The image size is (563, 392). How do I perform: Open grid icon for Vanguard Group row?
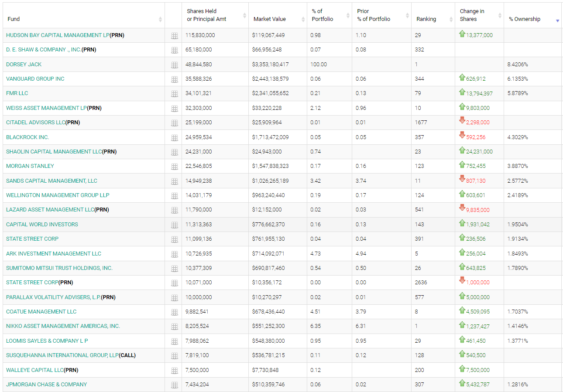coord(175,79)
